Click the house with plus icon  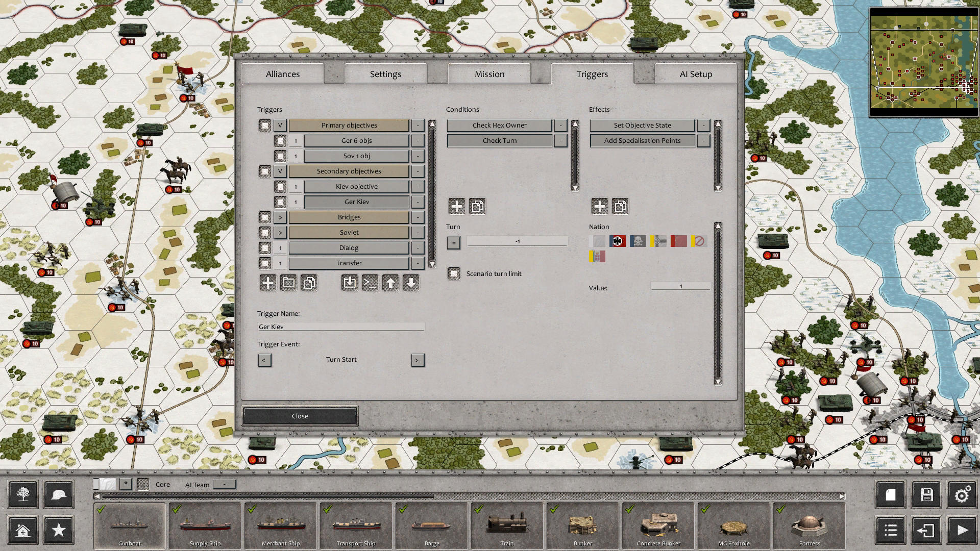[x=23, y=530]
